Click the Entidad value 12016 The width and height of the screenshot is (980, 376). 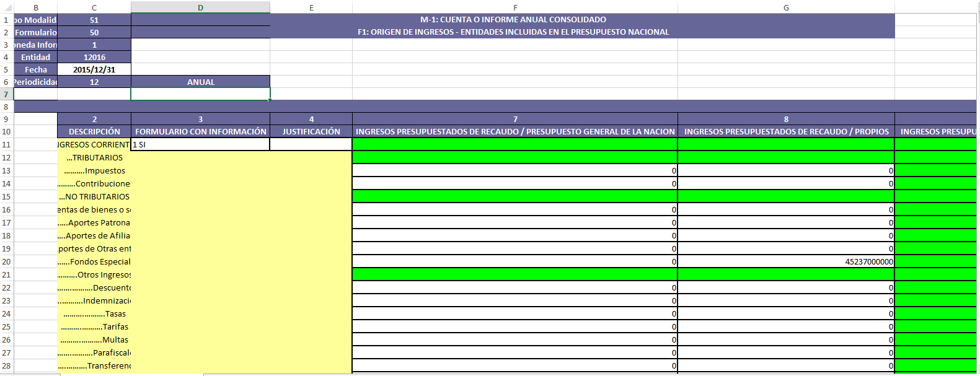94,57
